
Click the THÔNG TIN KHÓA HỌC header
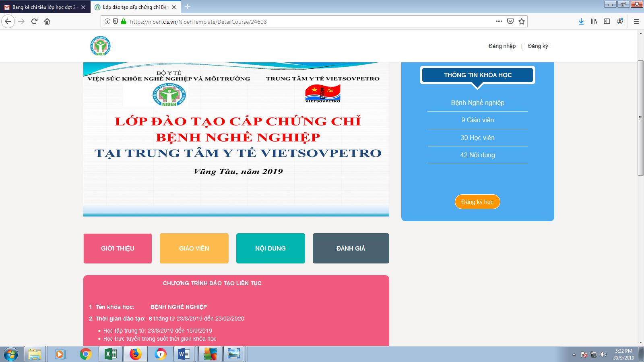pyautogui.click(x=477, y=75)
